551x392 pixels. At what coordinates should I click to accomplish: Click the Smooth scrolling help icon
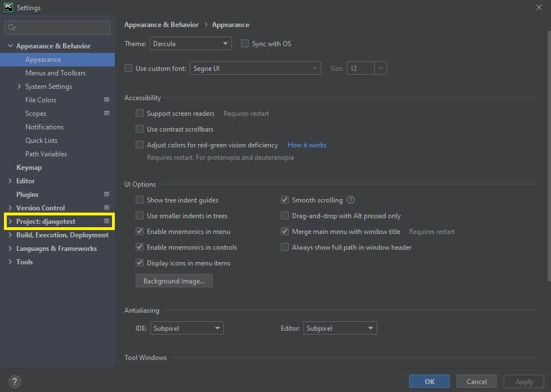351,200
